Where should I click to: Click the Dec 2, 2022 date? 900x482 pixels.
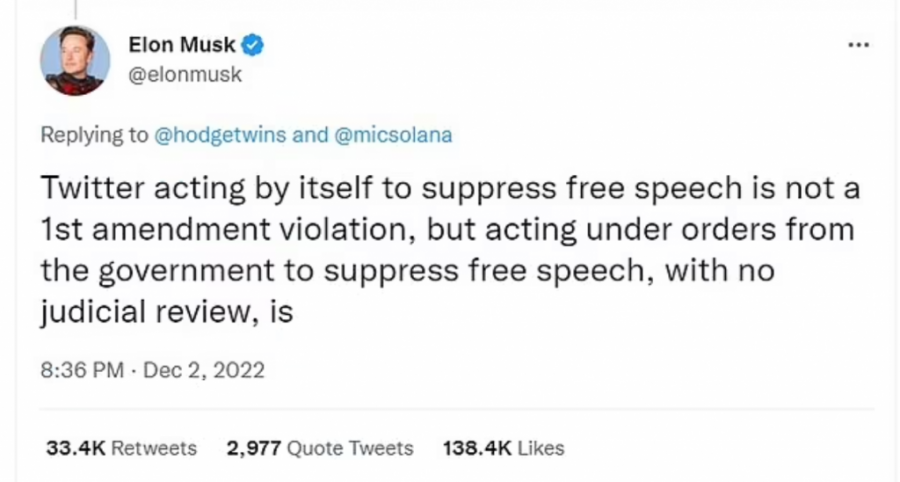point(204,370)
